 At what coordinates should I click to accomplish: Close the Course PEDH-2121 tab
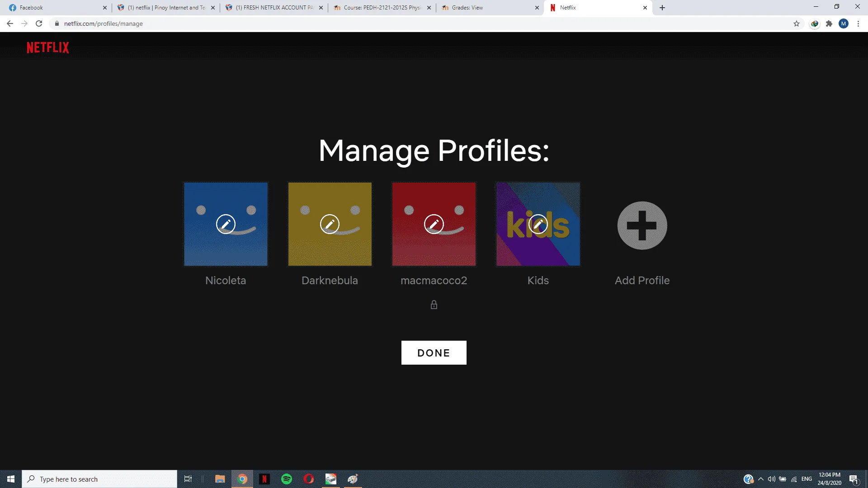coord(429,8)
